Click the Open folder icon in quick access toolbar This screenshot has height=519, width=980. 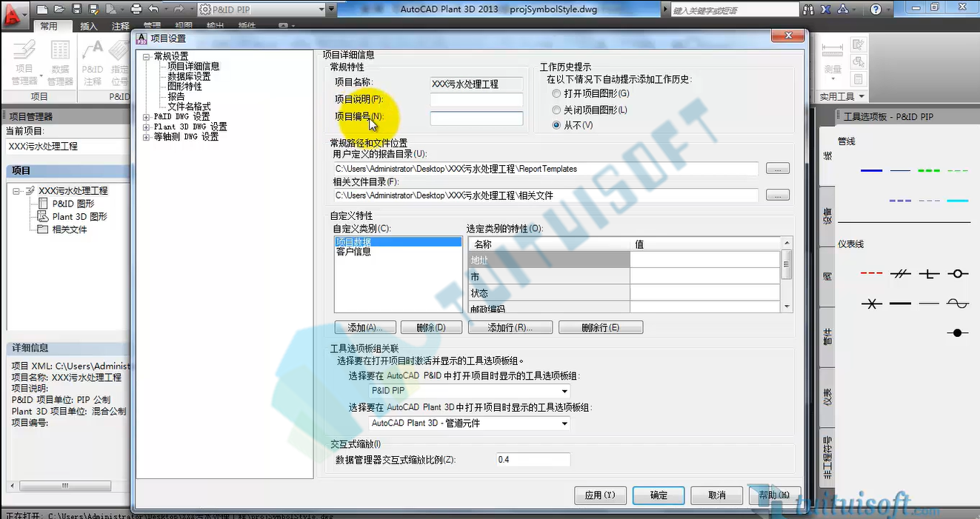[59, 10]
